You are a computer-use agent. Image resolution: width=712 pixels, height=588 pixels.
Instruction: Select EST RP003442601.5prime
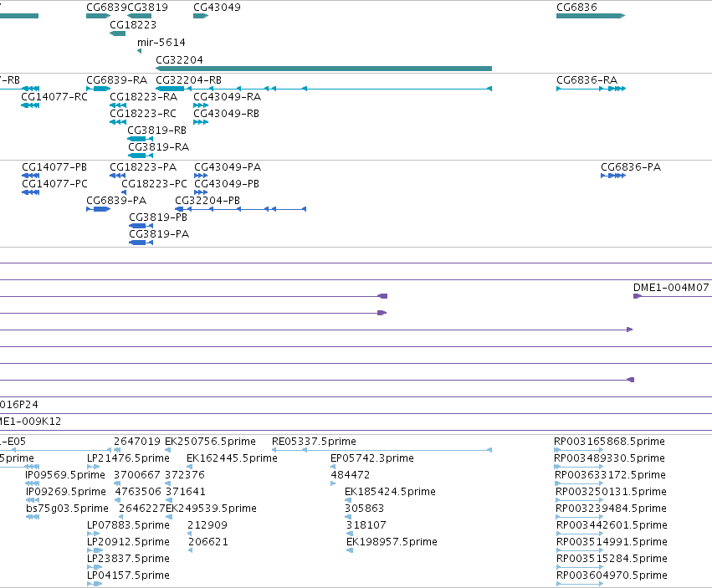(x=612, y=525)
